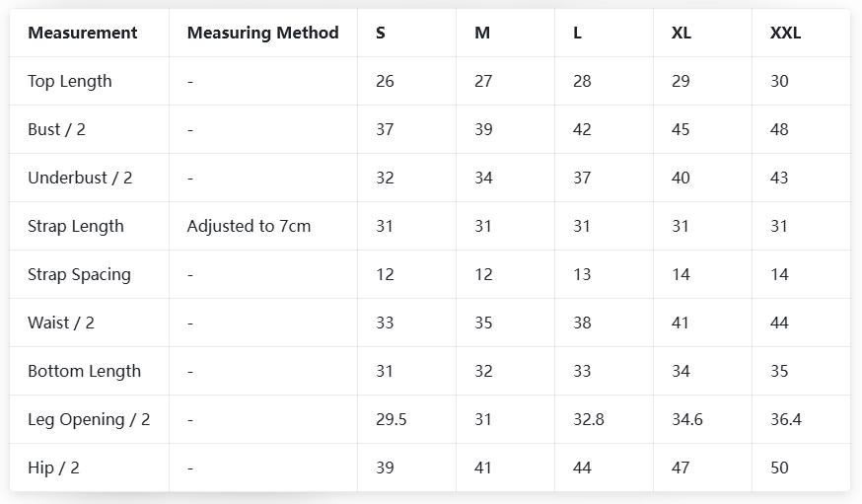Select the M size column header

482,33
